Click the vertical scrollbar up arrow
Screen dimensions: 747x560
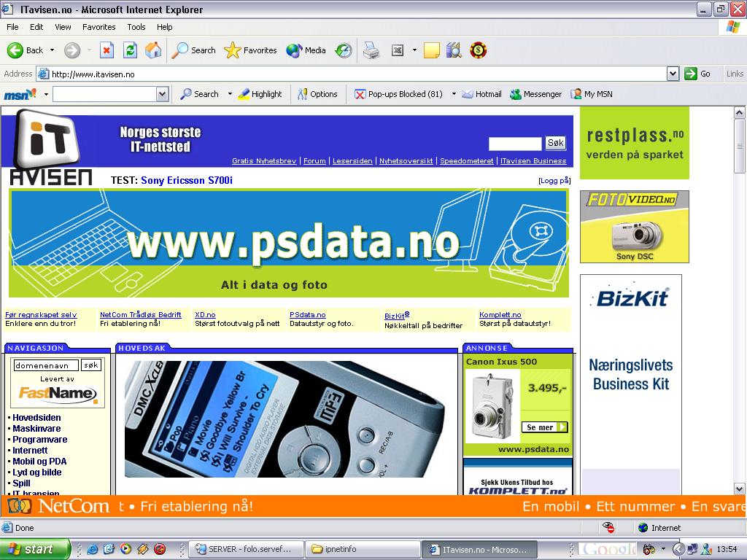pos(740,113)
